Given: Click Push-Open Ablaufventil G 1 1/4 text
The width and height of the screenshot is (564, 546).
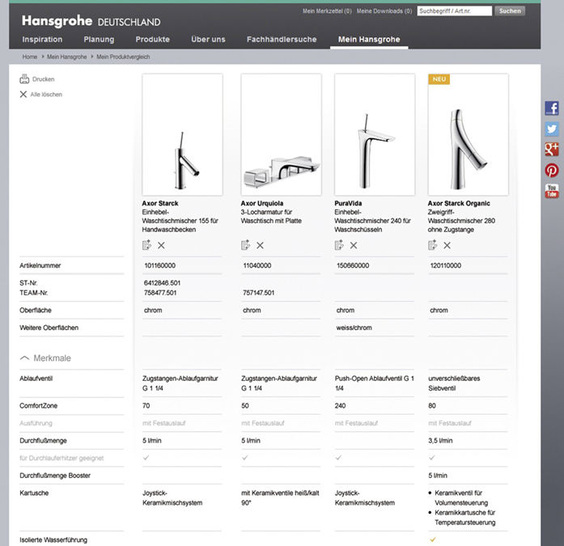Looking at the screenshot, I should [x=374, y=383].
